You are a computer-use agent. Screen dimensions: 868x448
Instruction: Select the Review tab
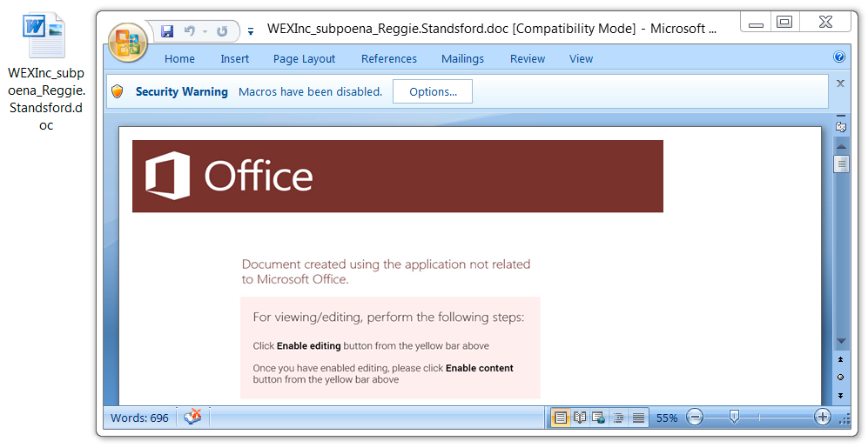point(528,58)
